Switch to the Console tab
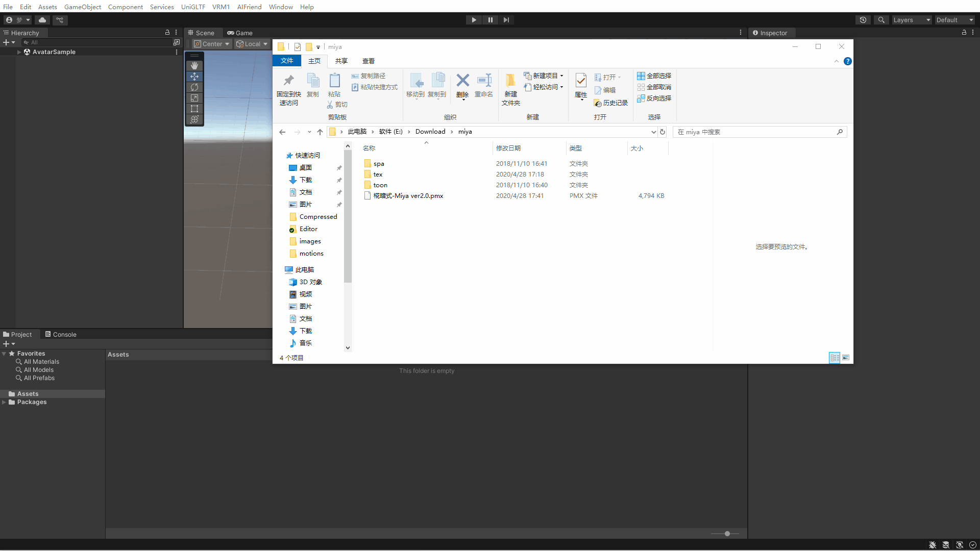 (x=61, y=334)
